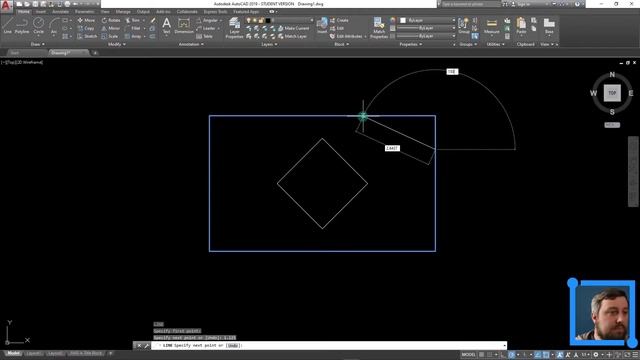Click the black layer color swatch
640x360 pixels.
[268, 20]
